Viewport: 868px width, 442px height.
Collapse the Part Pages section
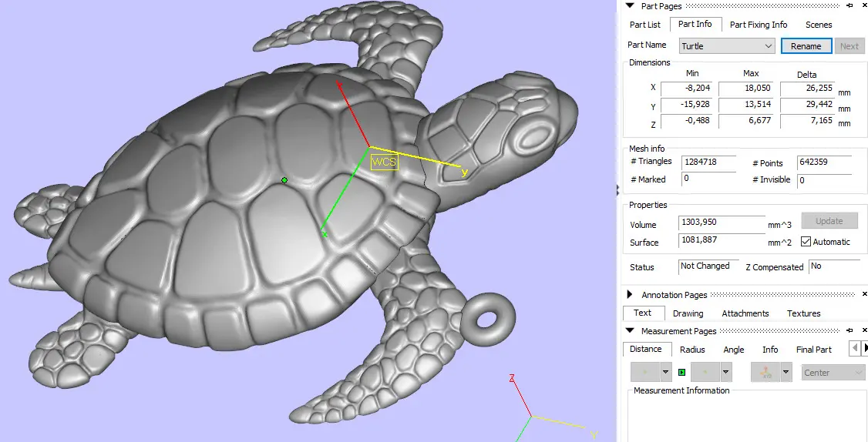coord(630,5)
